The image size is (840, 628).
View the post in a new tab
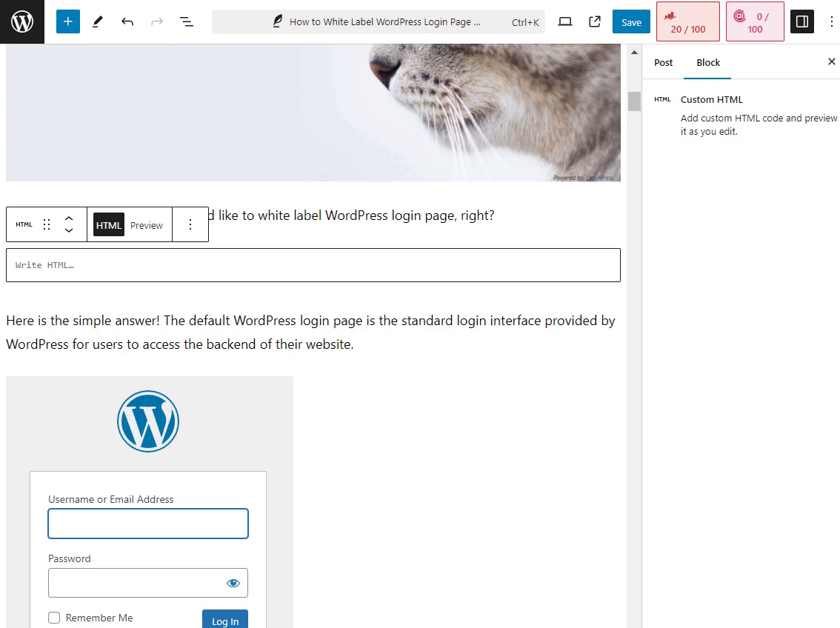tap(595, 21)
